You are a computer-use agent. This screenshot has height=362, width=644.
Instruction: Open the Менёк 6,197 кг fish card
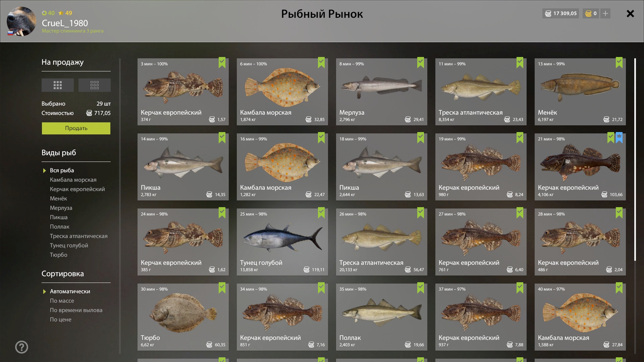(x=580, y=92)
